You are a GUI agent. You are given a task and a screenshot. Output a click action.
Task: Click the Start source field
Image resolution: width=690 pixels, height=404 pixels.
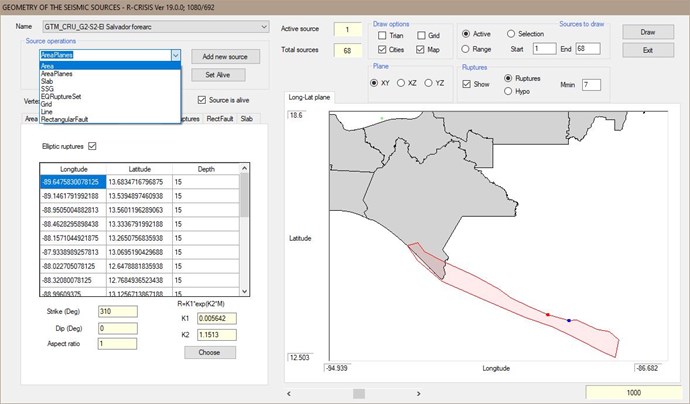tap(544, 49)
